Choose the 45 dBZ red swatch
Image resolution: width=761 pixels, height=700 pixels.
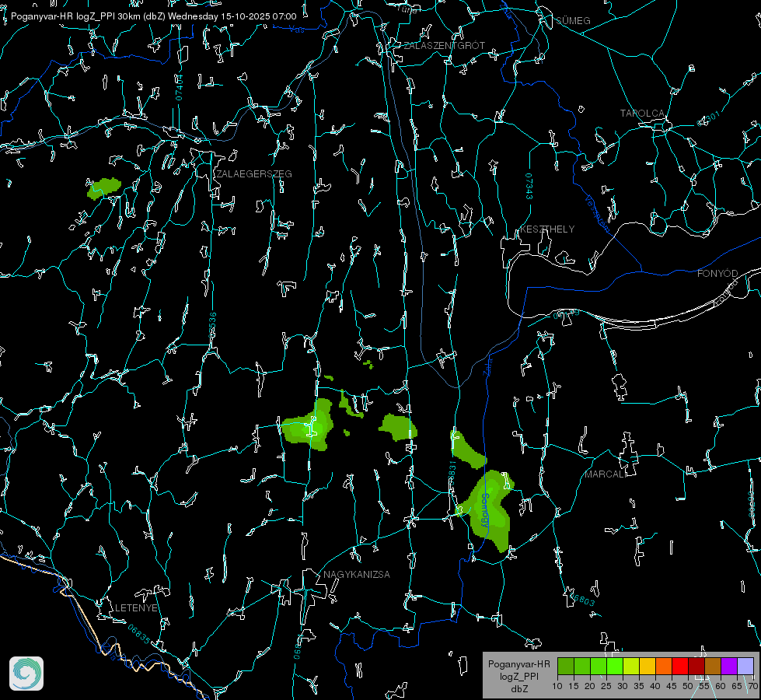coord(680,666)
